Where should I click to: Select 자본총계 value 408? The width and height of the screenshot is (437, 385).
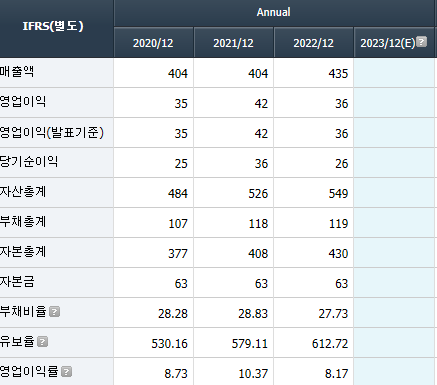[x=258, y=254]
